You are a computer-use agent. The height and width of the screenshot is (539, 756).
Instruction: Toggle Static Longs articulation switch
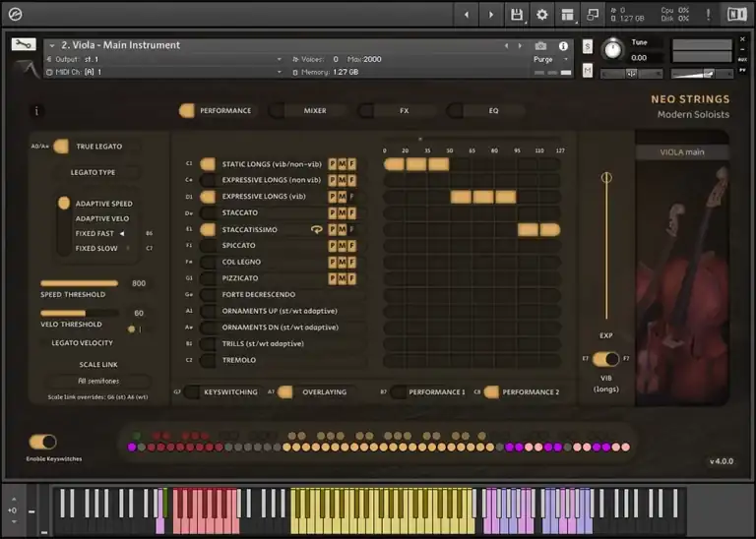[208, 164]
